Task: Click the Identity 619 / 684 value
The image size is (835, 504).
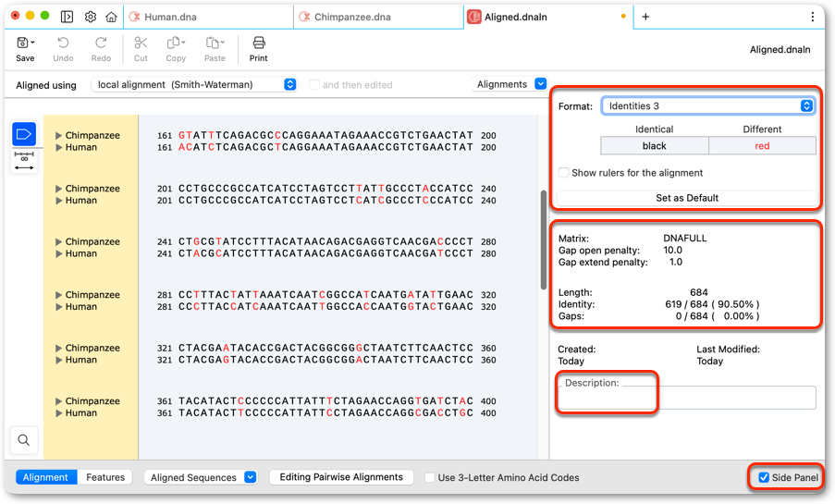Action: pos(712,304)
